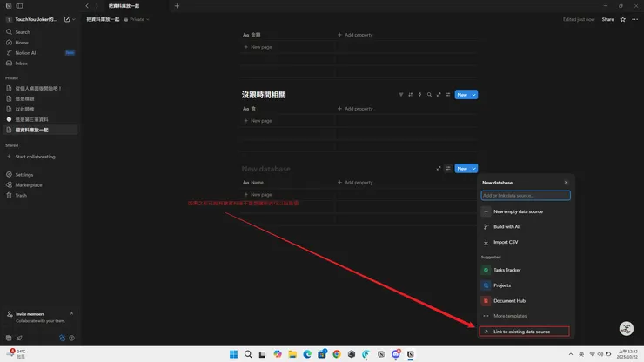Open the help question-mark icon in sidebar
This screenshot has height=362, width=644.
72,338
